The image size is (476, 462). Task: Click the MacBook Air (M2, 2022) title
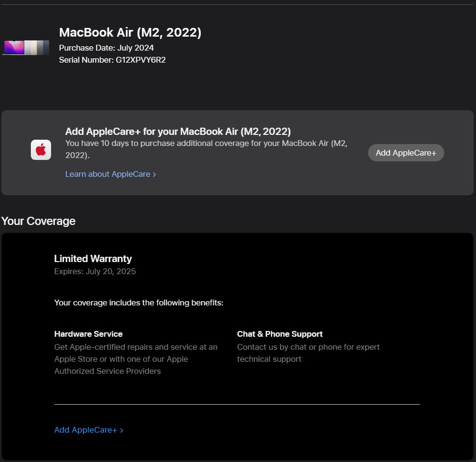point(130,32)
